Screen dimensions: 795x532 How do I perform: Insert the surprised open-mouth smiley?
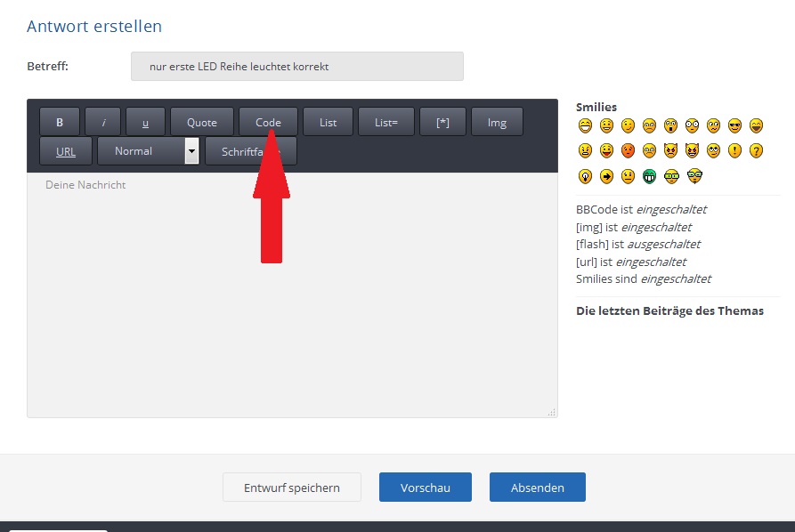pos(670,125)
